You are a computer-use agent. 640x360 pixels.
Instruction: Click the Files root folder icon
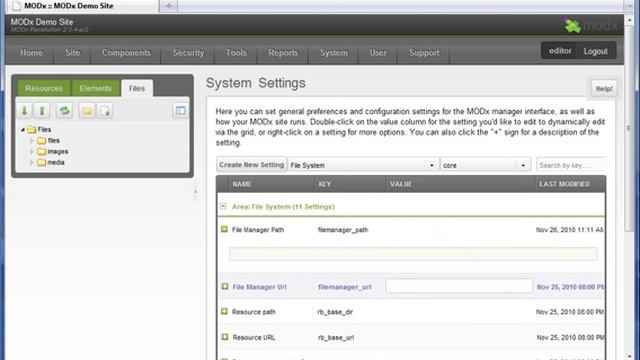click(32, 130)
